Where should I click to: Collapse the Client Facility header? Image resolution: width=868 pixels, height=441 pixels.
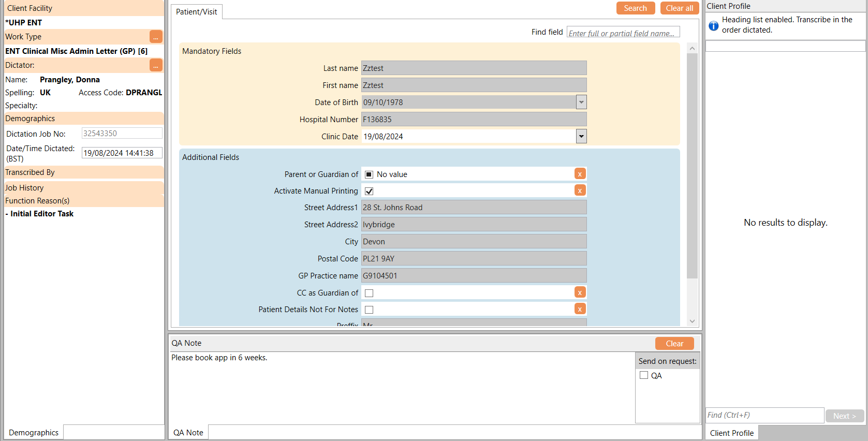point(84,8)
